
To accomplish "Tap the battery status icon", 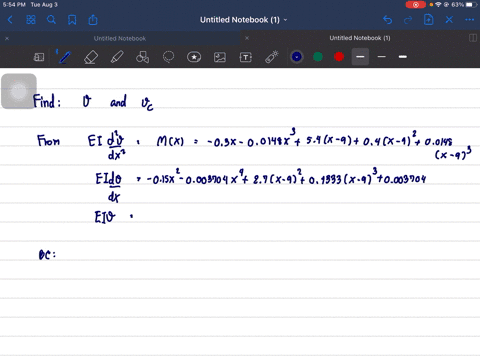I will pyautogui.click(x=471, y=5).
